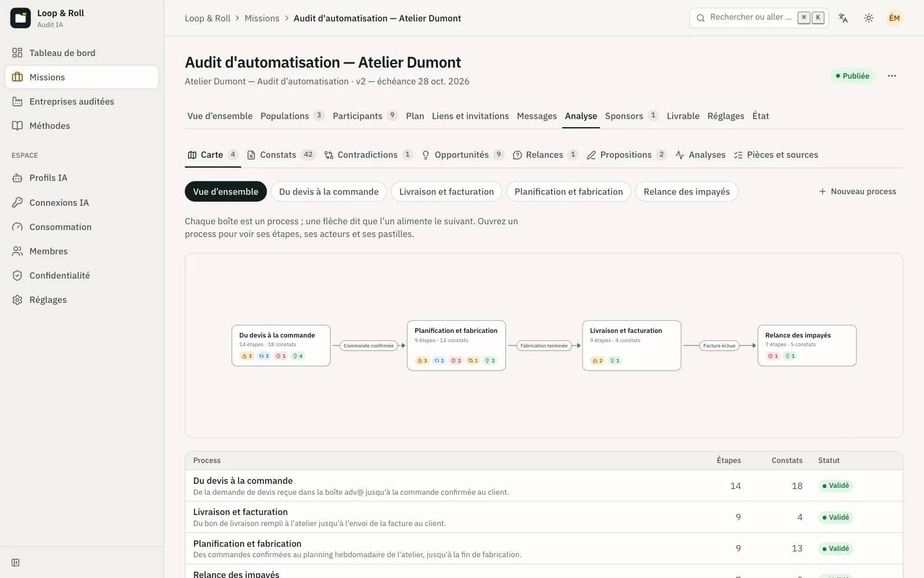Open Du devis à la commande table row
The image size is (924, 578).
coord(543,486)
